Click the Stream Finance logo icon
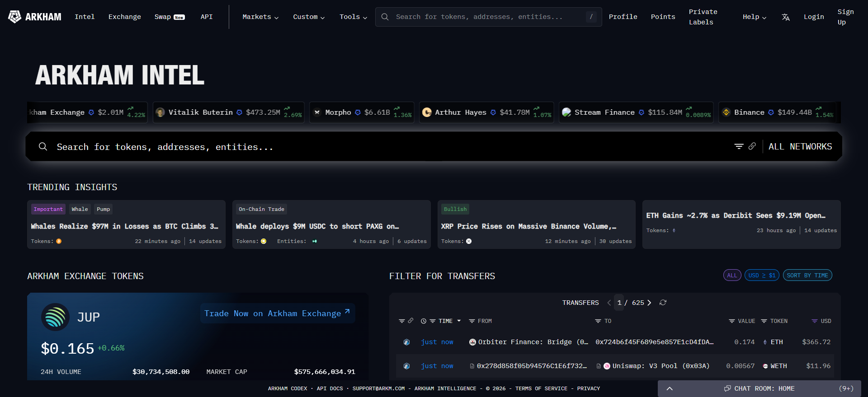The height and width of the screenshot is (397, 868). (x=566, y=112)
